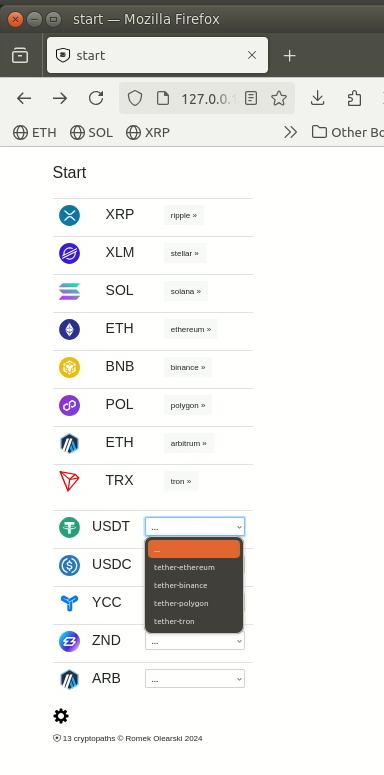Expand the ARB network dropdown
This screenshot has height=775, width=384.
click(x=195, y=679)
